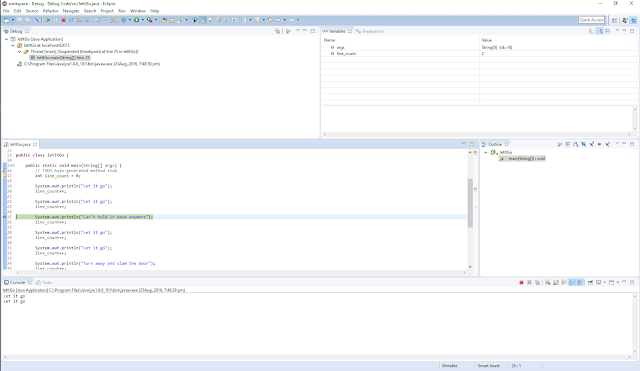Click in the Quick Access search field
This screenshot has height=371, width=640.
(591, 20)
